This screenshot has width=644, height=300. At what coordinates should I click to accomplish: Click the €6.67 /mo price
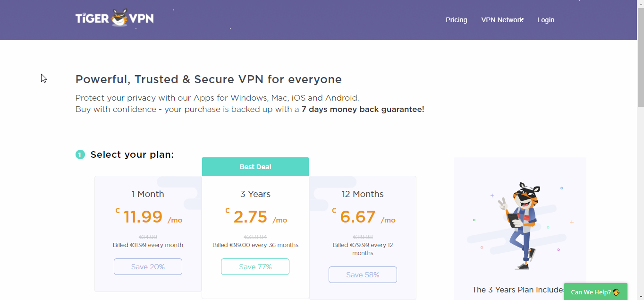pyautogui.click(x=363, y=217)
